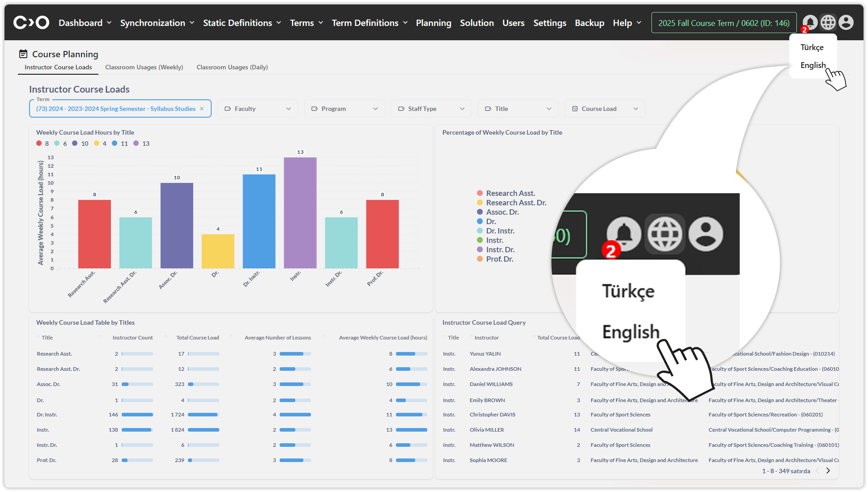Click the 2025 Fall Course Term button

(723, 23)
